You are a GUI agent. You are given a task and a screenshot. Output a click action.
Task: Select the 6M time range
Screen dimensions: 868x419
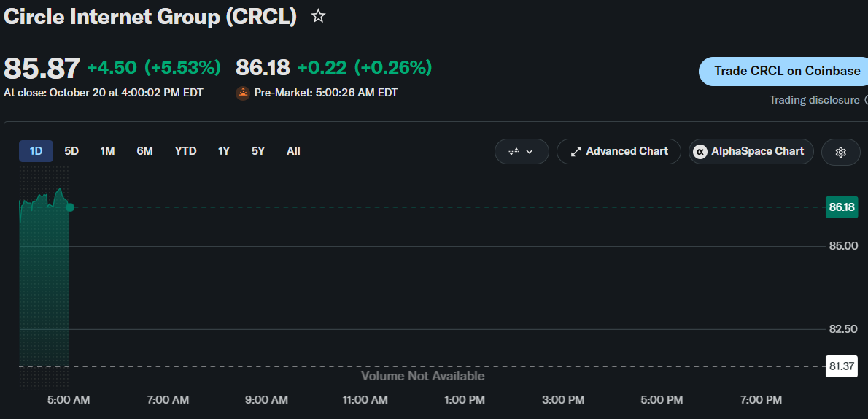click(144, 151)
